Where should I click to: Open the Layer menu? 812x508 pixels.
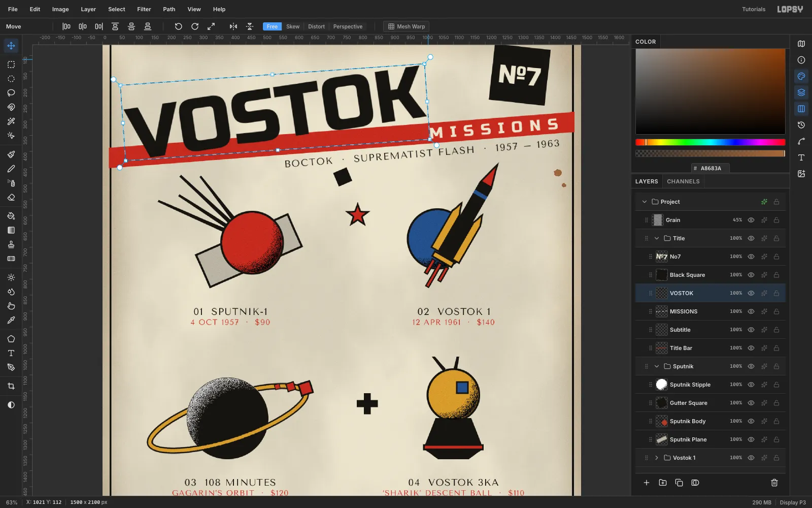tap(88, 9)
